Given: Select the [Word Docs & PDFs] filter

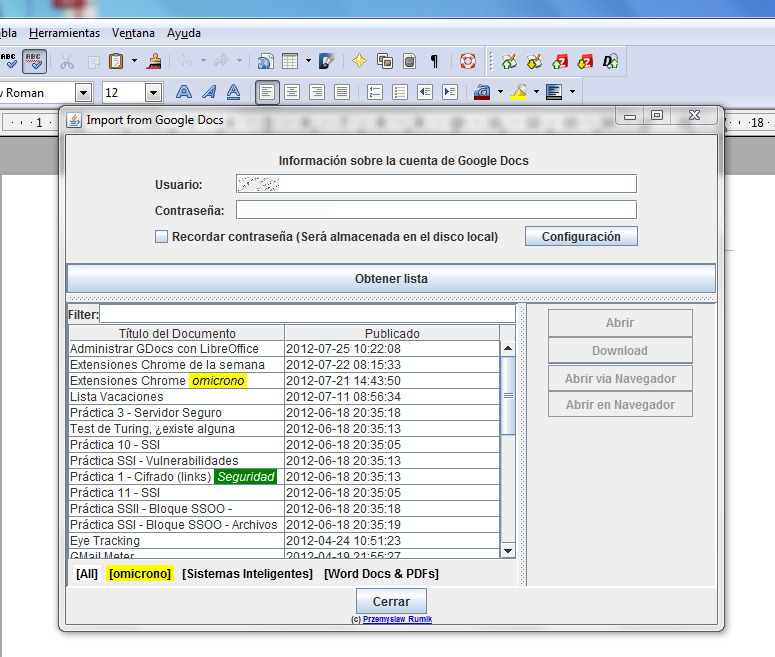Looking at the screenshot, I should 382,573.
